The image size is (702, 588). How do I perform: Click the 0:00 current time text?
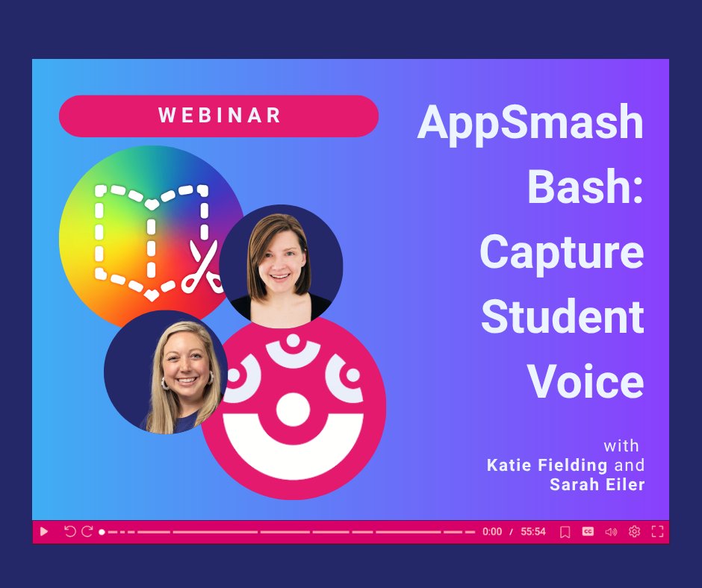coord(492,531)
